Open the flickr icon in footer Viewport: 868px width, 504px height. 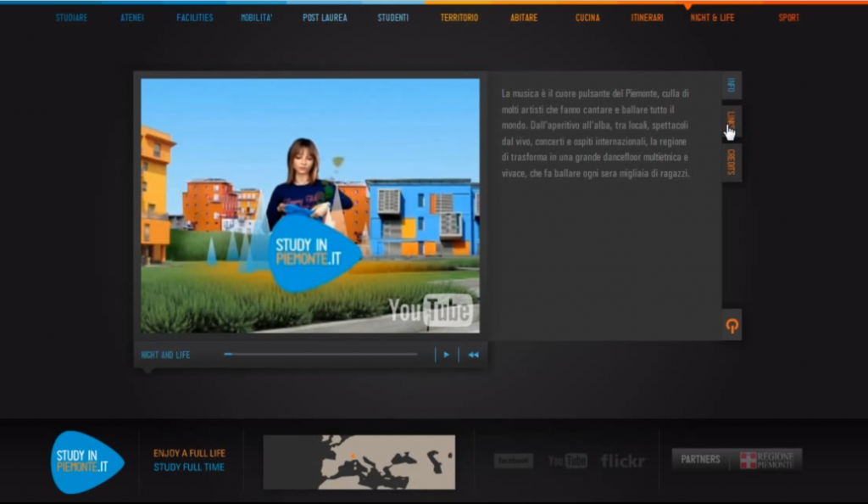623,461
